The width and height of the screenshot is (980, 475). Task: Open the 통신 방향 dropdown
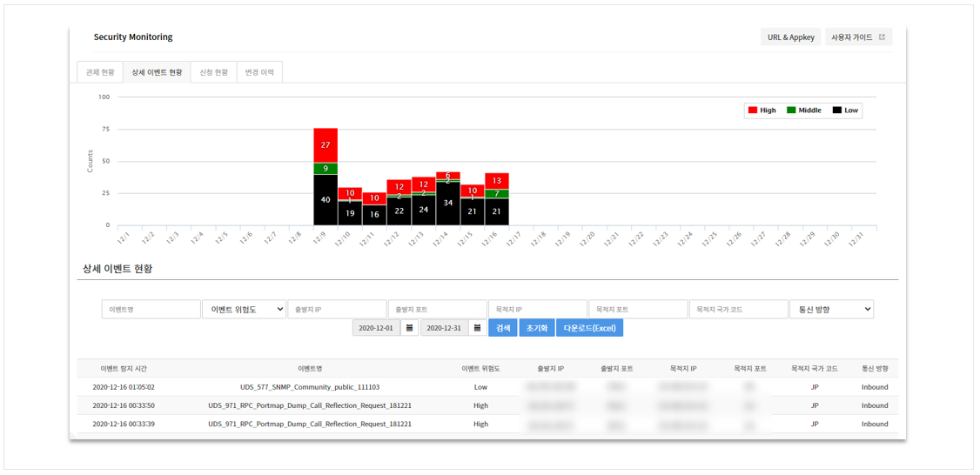831,310
